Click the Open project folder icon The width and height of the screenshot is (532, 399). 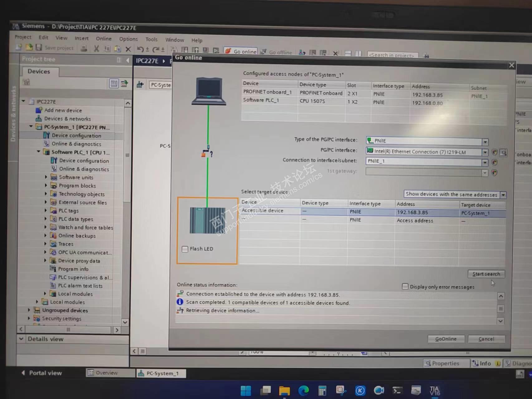[29, 47]
